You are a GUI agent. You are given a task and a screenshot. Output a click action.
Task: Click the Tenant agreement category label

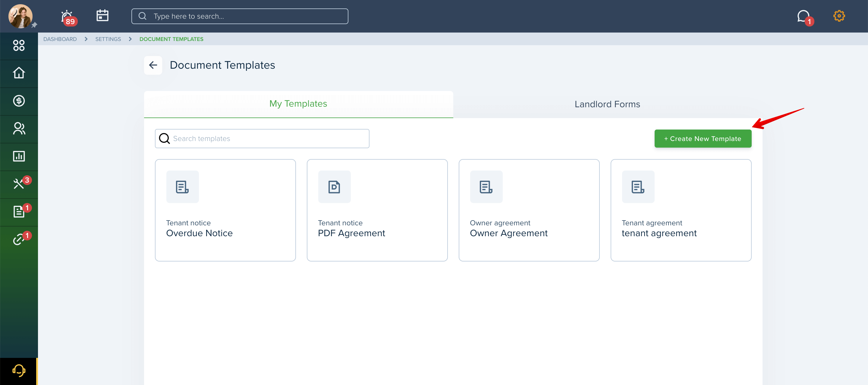[x=652, y=223]
